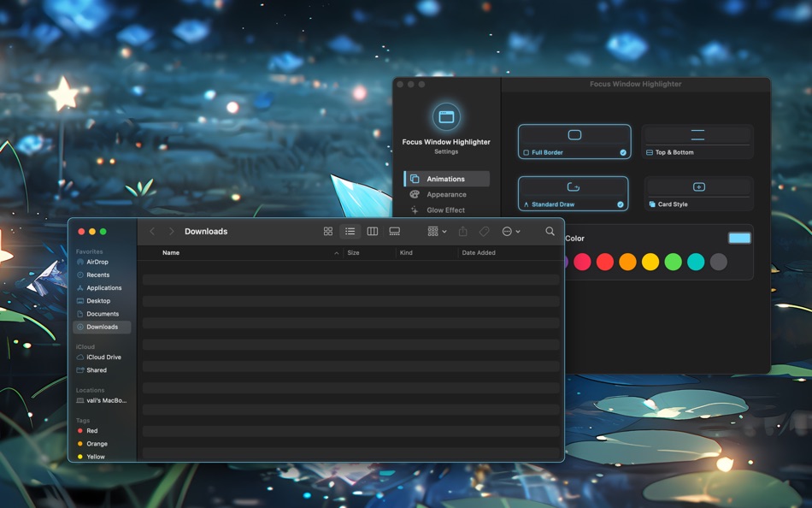Open Animations tab in Focus Window Highlighter
Image resolution: width=812 pixels, height=508 pixels.
[446, 179]
